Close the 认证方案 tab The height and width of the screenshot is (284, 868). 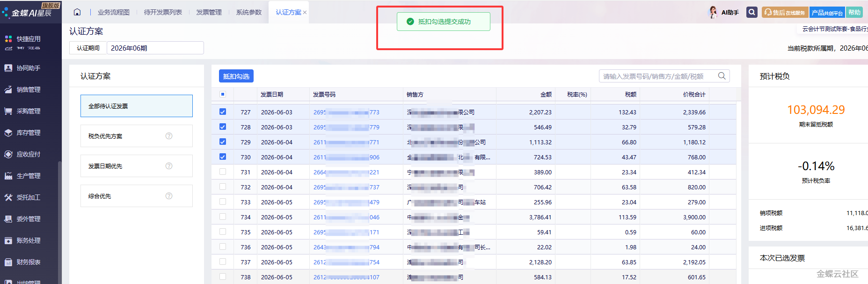pyautogui.click(x=305, y=13)
